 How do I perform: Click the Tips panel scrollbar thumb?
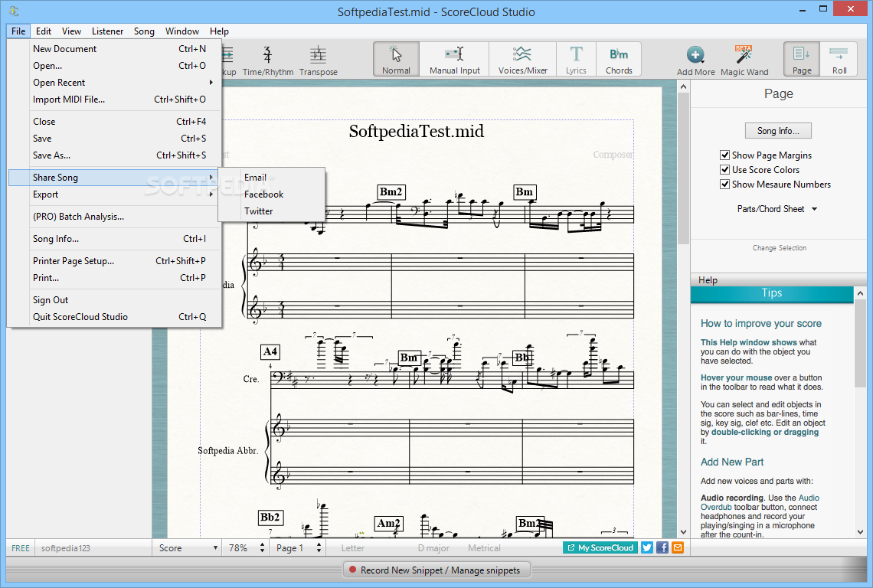[x=860, y=342]
